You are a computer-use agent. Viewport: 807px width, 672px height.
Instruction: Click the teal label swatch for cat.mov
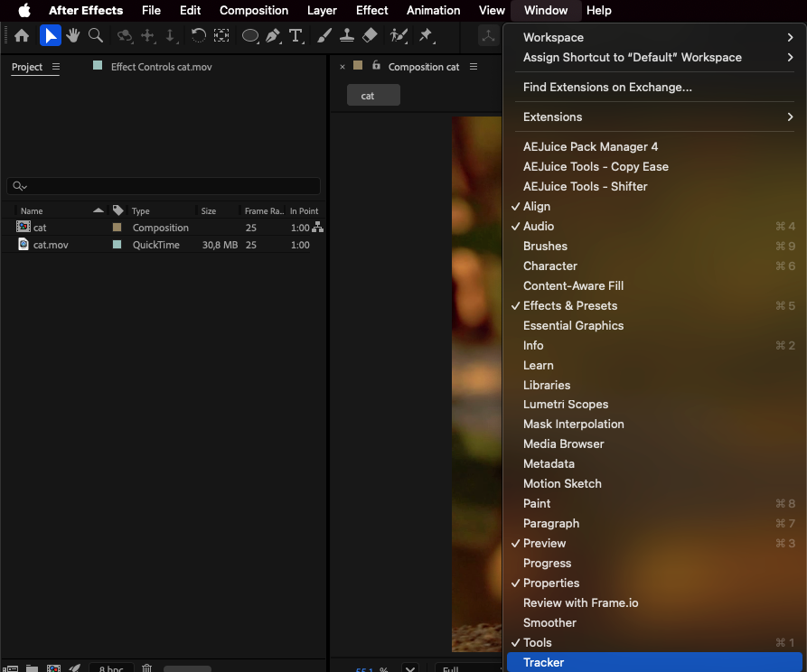tap(117, 245)
